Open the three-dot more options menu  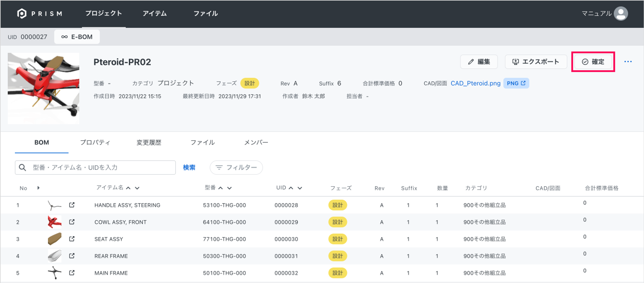(x=628, y=62)
